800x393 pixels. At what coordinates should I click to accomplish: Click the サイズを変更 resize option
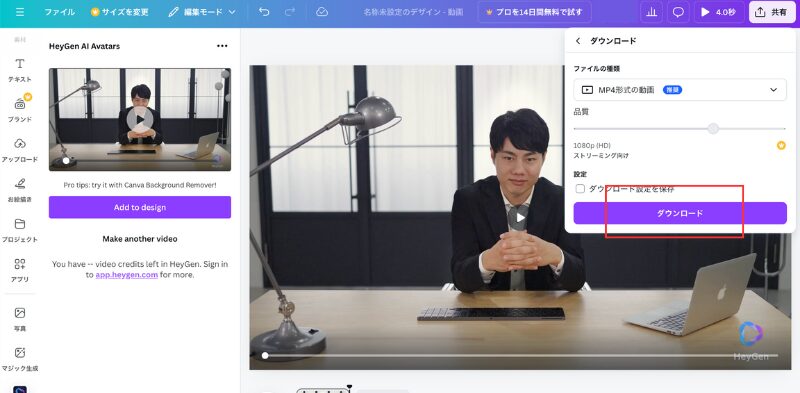[121, 12]
